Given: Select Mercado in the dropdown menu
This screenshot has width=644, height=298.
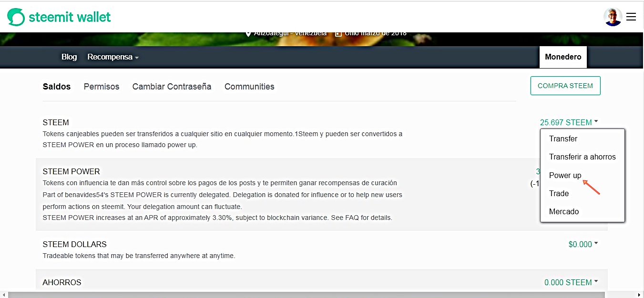Looking at the screenshot, I should tap(564, 211).
